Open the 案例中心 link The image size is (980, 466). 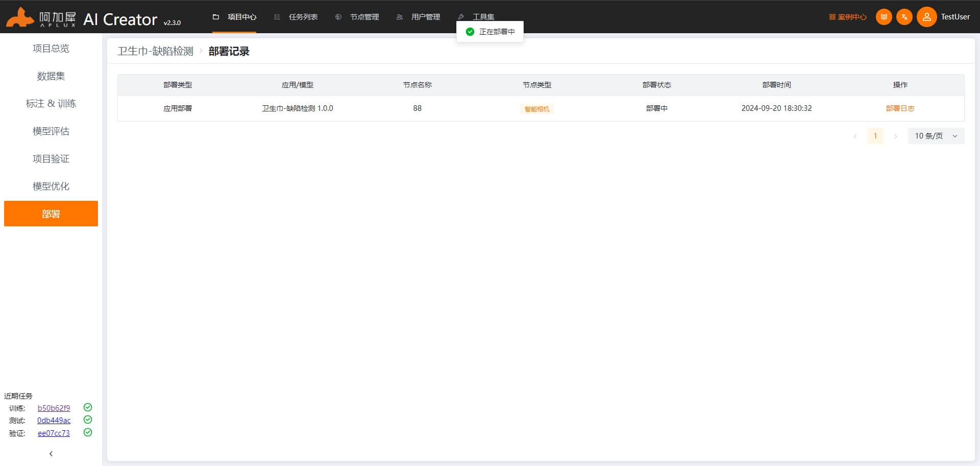(x=852, y=17)
